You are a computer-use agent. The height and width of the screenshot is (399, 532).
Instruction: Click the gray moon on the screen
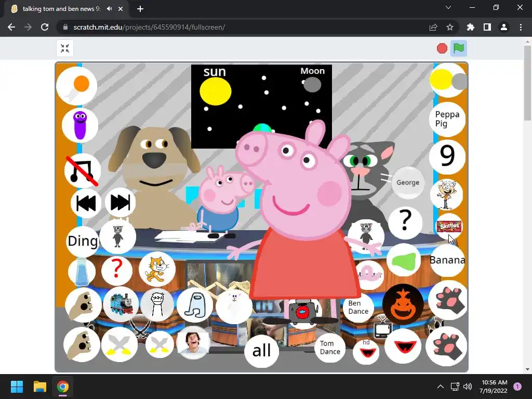coord(312,85)
